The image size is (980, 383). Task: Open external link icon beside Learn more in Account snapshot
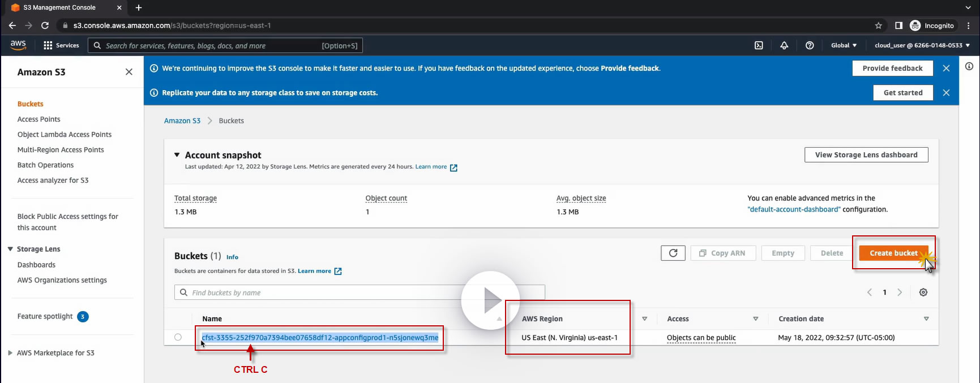click(453, 167)
